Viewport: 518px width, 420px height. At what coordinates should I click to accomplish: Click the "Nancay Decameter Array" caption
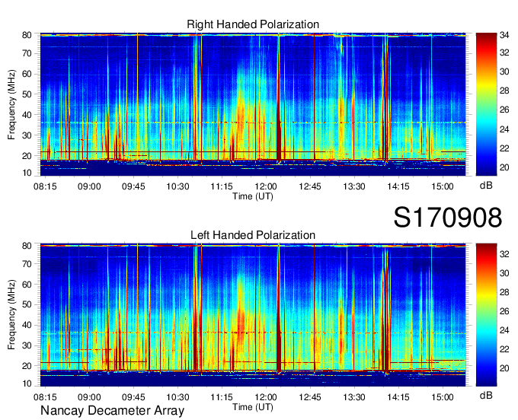(x=112, y=411)
